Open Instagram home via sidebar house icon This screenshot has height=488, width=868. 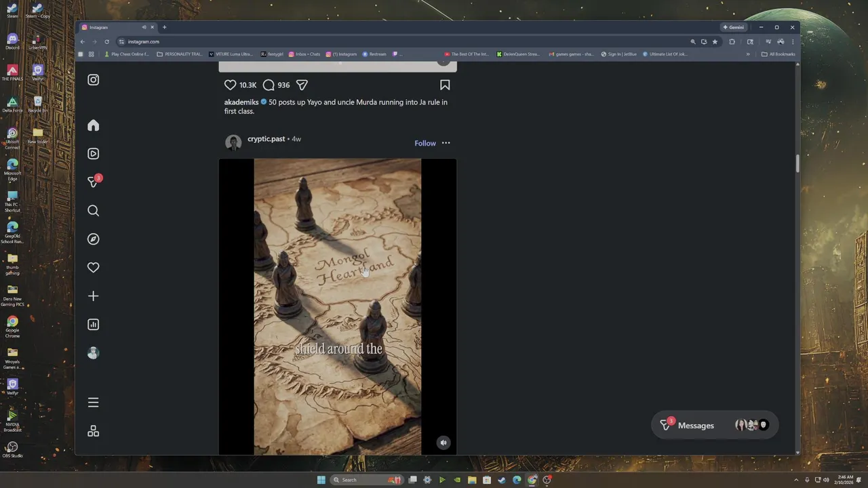pyautogui.click(x=94, y=125)
